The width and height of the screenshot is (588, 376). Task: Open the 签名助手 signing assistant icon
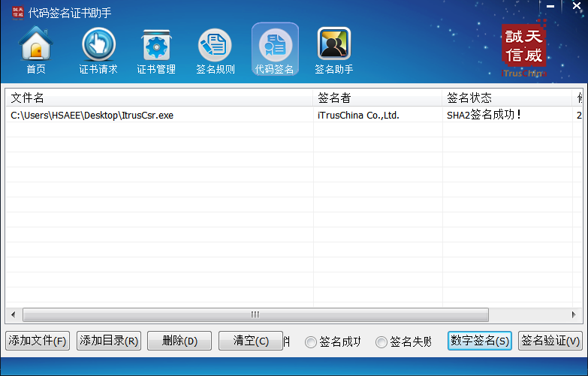pos(333,50)
